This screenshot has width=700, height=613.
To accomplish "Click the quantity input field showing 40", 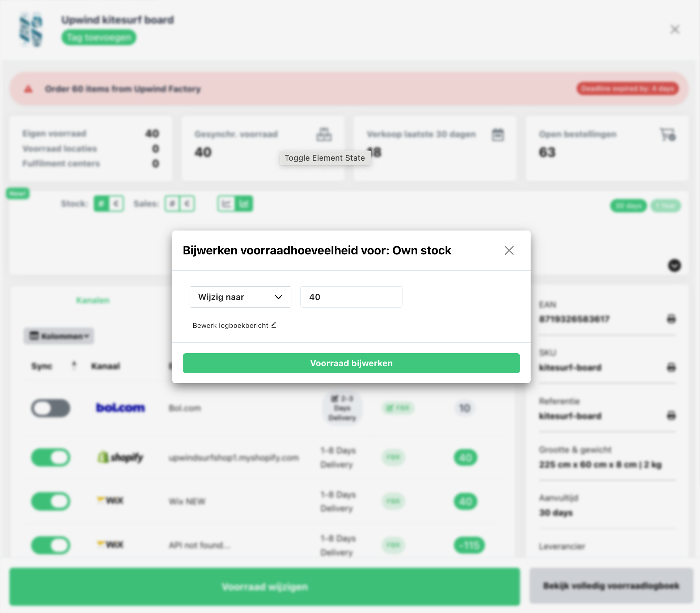I will 351,296.
